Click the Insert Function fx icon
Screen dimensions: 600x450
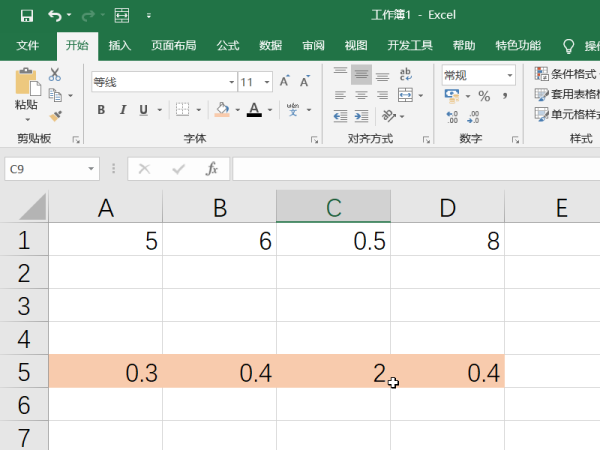[x=211, y=169]
